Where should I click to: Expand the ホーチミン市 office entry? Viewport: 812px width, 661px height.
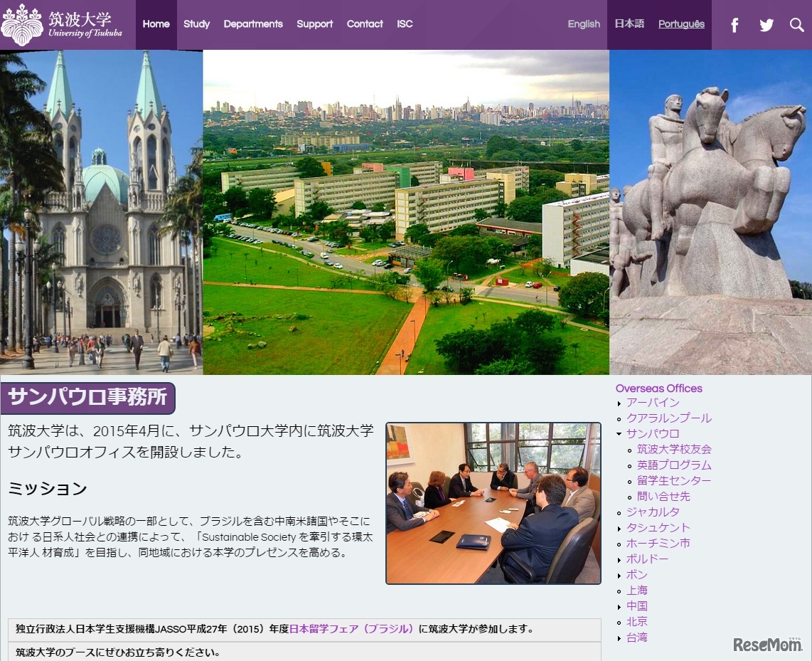coord(658,543)
